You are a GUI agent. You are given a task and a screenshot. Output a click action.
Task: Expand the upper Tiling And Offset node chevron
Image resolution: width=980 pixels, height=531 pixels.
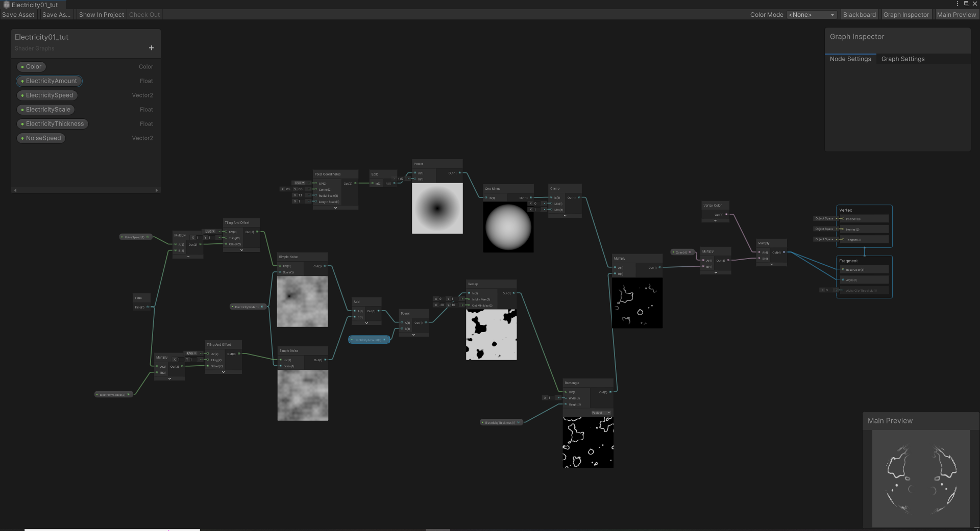[x=241, y=250]
